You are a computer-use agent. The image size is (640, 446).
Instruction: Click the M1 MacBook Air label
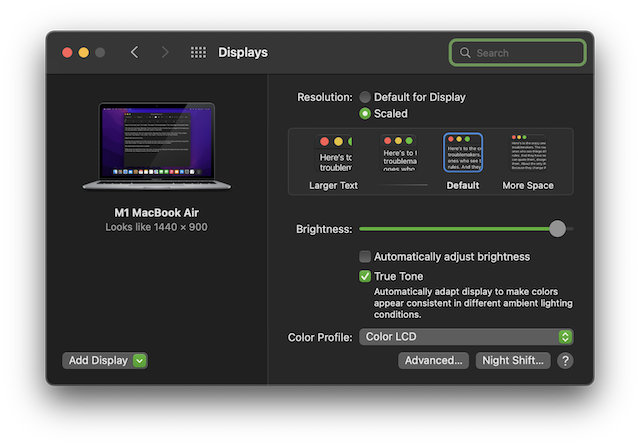(156, 213)
